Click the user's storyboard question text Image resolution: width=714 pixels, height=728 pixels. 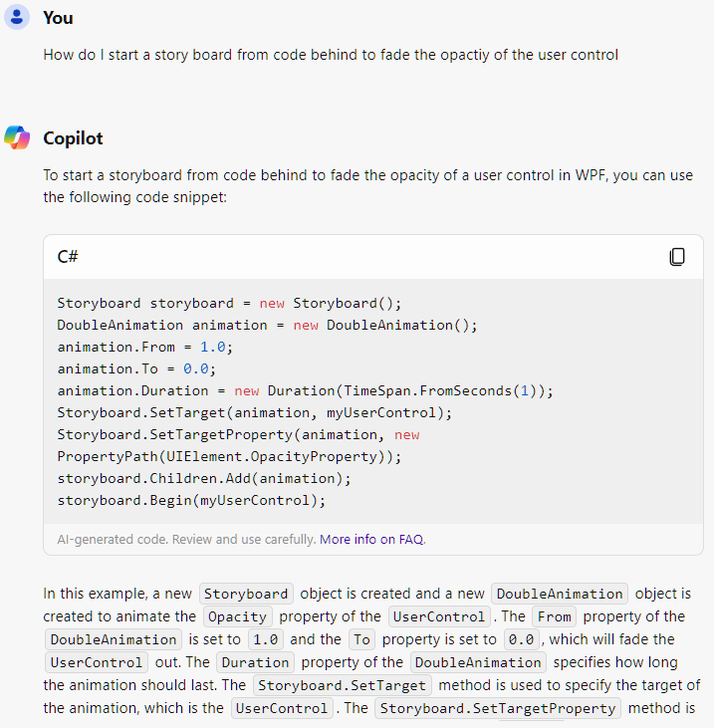point(331,55)
